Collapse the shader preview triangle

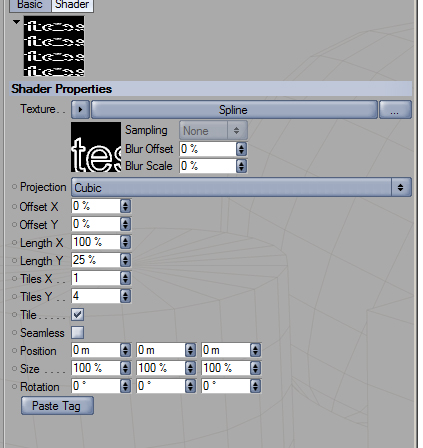(x=16, y=22)
